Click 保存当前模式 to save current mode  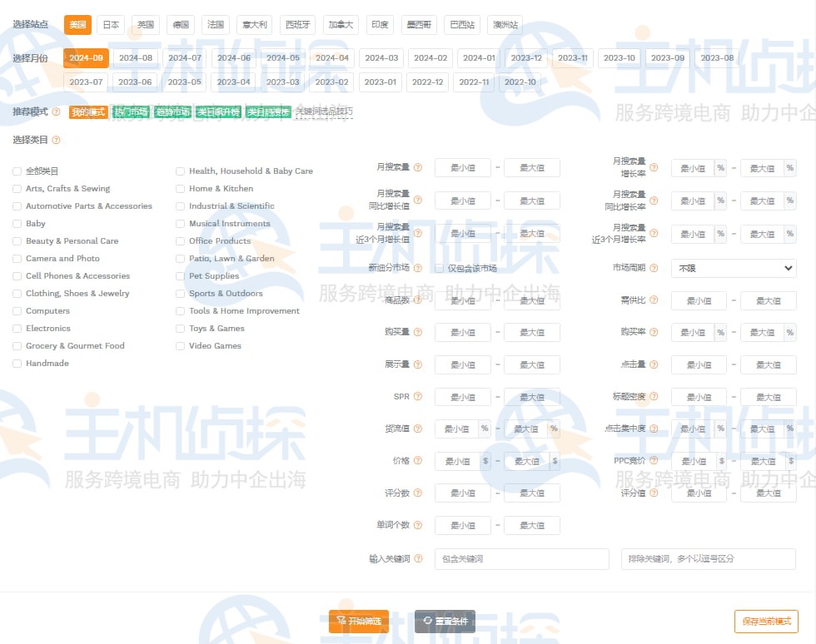[x=766, y=622]
